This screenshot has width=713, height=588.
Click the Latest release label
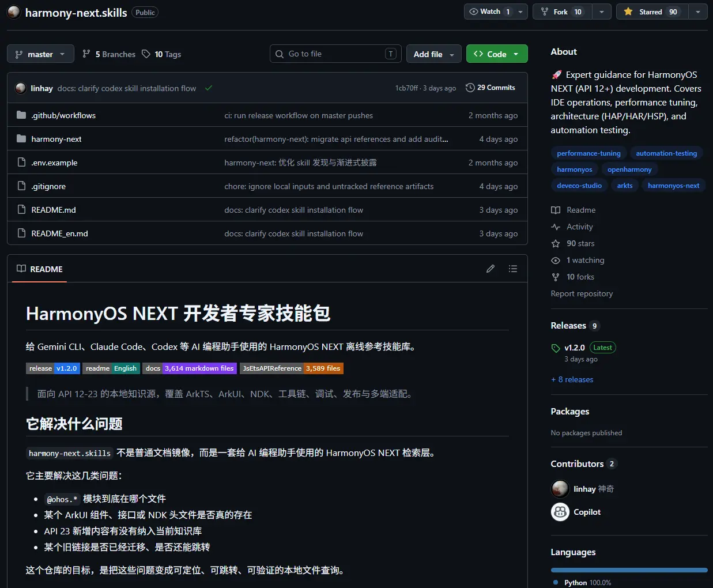click(x=602, y=348)
